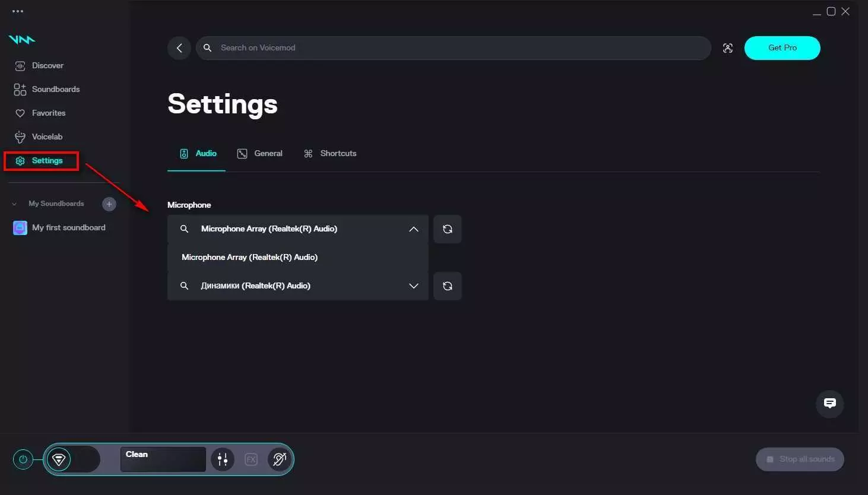Click the Get Pro button
Viewport: 868px width, 495px height.
(783, 48)
